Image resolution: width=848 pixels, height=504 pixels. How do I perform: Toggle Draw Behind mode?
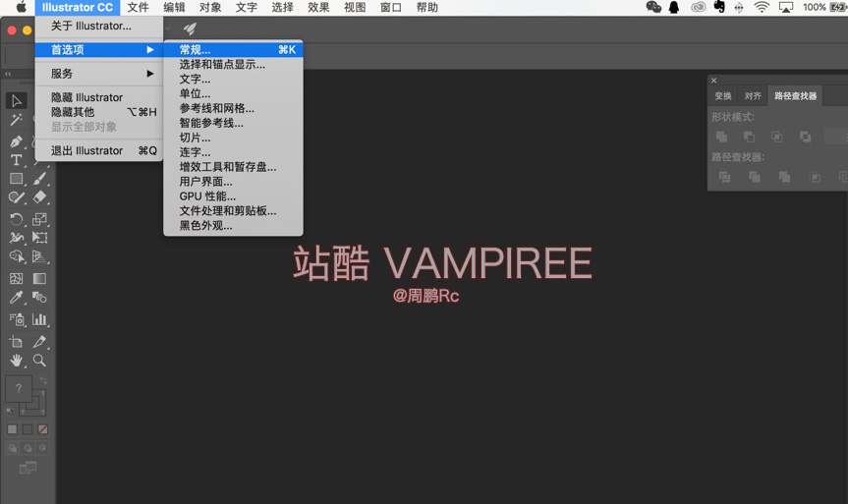[x=28, y=448]
